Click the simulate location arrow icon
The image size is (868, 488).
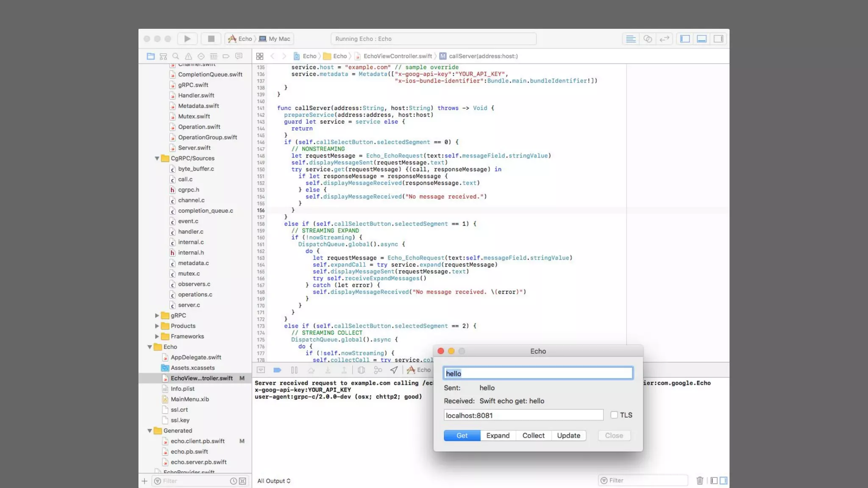394,370
